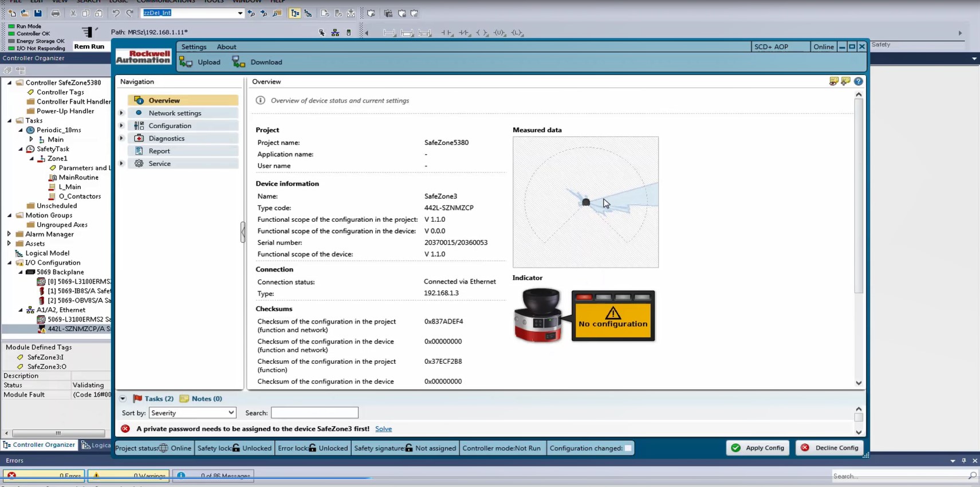Open the zzDel_Int search combo box dropdown
980x487 pixels.
click(x=240, y=13)
